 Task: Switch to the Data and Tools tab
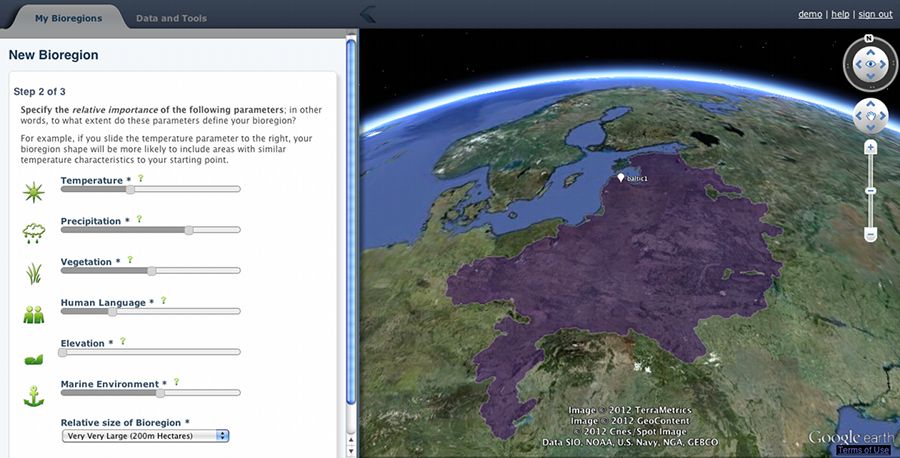tap(171, 18)
